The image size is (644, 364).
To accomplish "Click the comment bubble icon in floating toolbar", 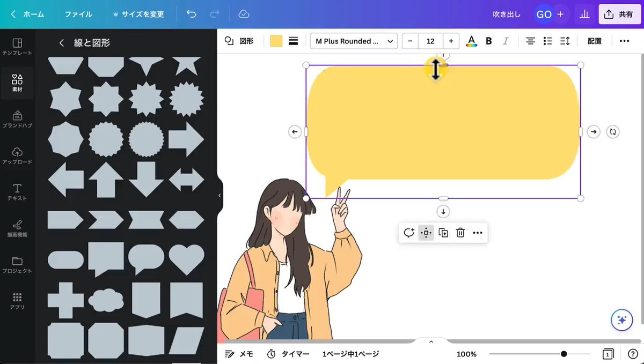I will [x=409, y=233].
